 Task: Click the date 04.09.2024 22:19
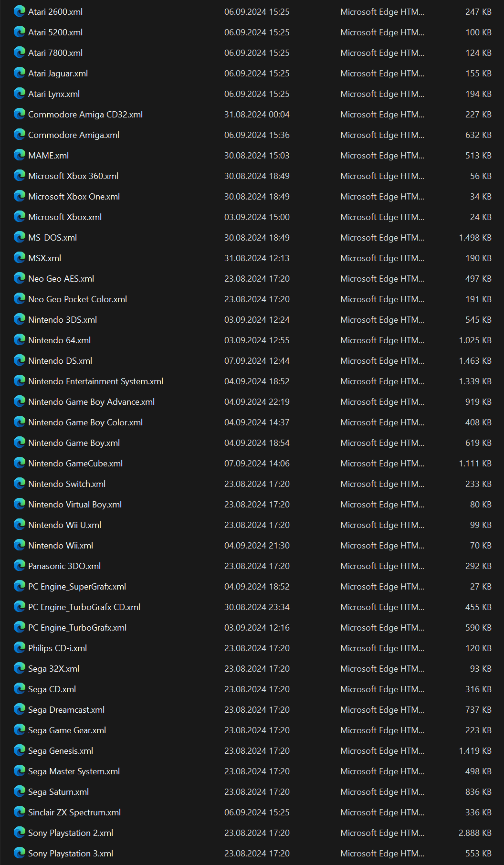(257, 402)
